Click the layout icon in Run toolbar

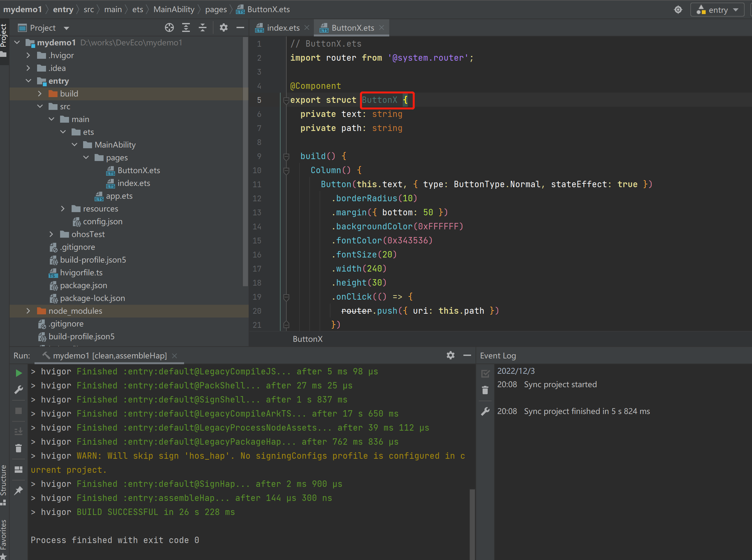[x=19, y=470]
